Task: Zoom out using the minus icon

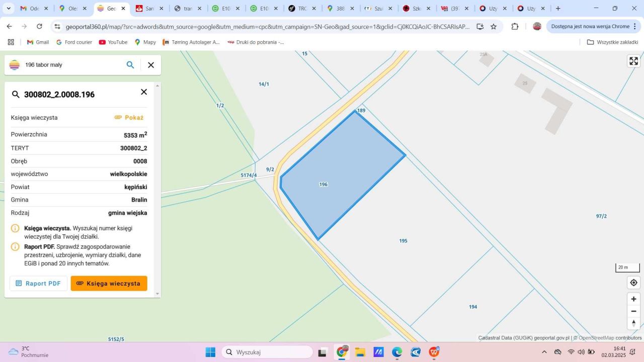Action: pyautogui.click(x=633, y=311)
